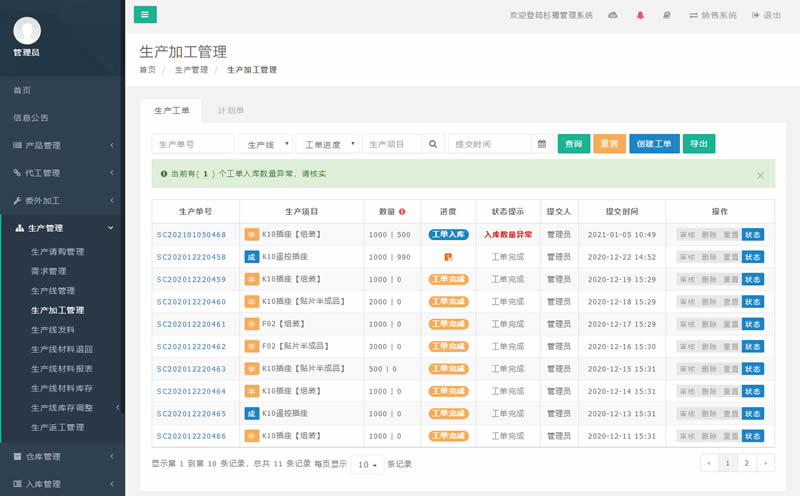Click 退出 to log out
The image size is (800, 496).
[x=766, y=15]
